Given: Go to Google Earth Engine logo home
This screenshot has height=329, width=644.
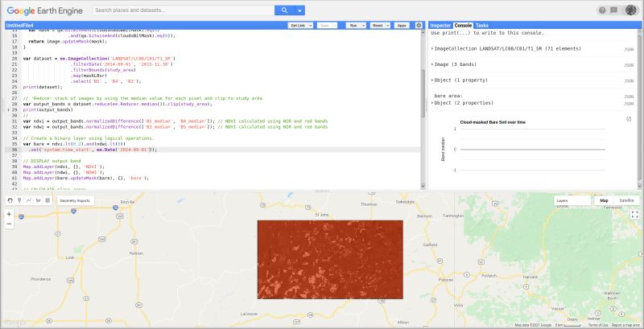Looking at the screenshot, I should [x=45, y=10].
